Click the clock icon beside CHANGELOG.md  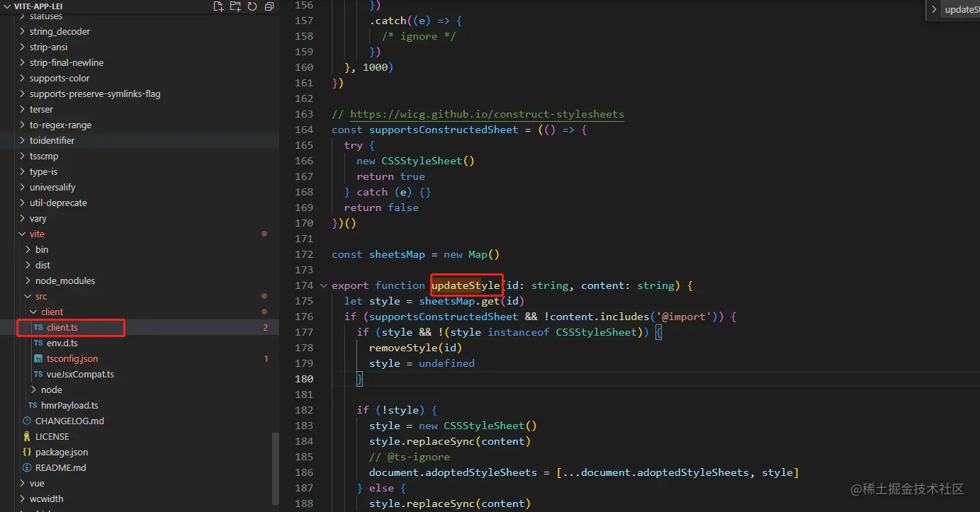pyautogui.click(x=27, y=421)
